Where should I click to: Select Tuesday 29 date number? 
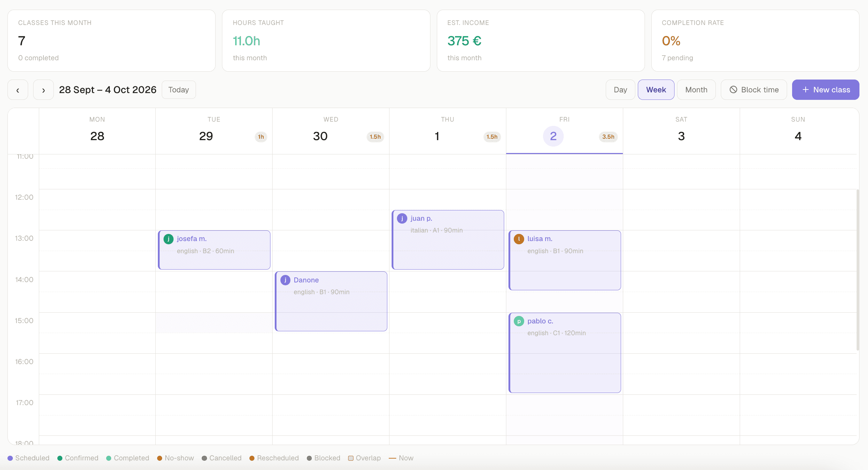point(206,136)
